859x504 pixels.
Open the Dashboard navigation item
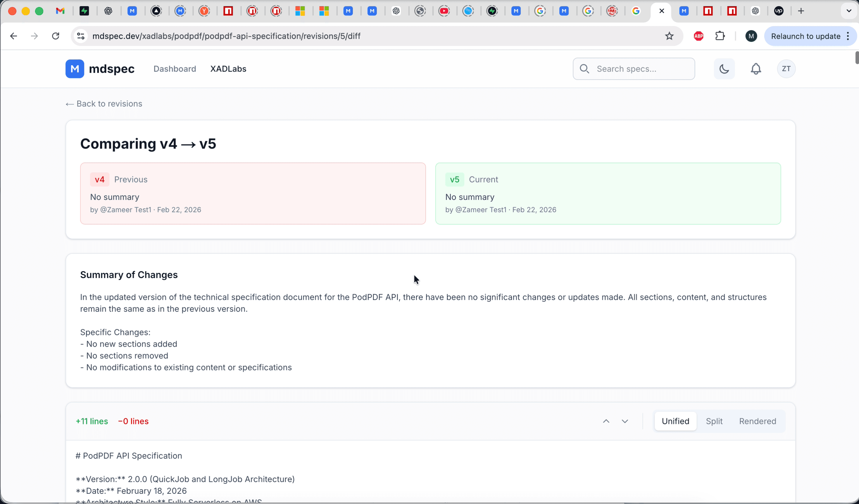(x=175, y=68)
